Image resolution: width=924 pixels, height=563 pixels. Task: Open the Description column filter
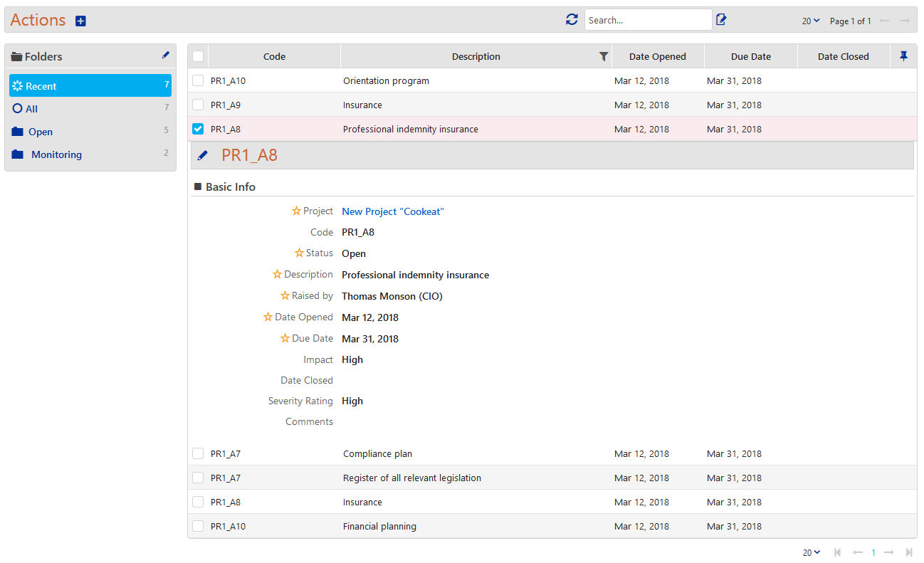604,57
